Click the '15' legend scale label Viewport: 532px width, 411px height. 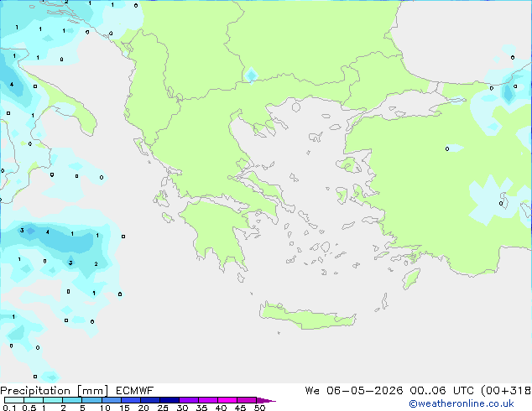click(124, 408)
